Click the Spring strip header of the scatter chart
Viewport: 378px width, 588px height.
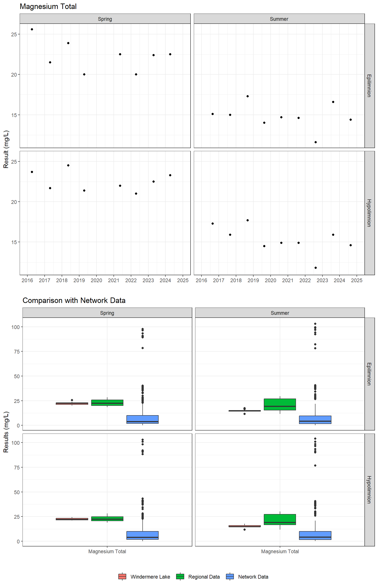click(x=105, y=19)
